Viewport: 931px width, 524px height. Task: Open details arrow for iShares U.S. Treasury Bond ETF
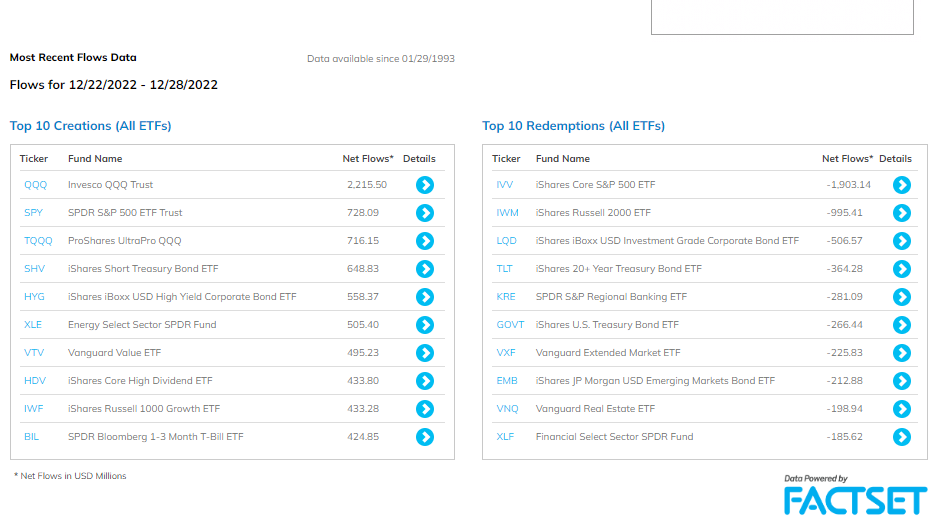901,325
